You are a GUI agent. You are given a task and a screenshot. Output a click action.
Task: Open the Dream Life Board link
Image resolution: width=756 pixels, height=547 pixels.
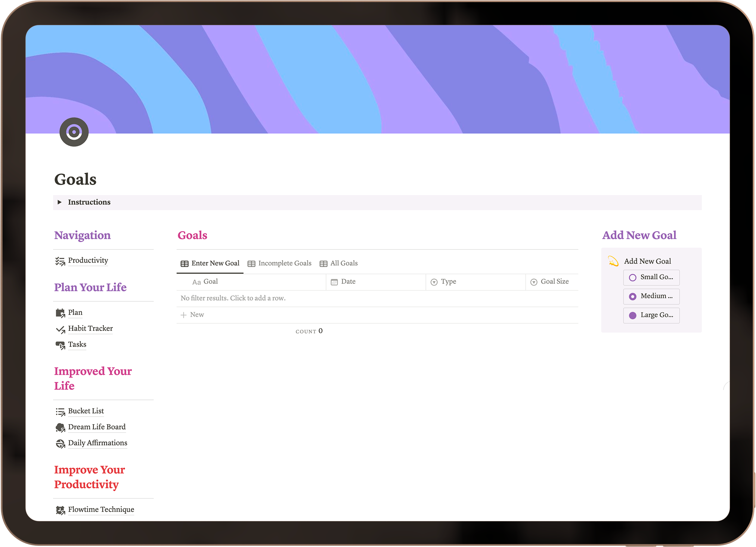tap(97, 427)
